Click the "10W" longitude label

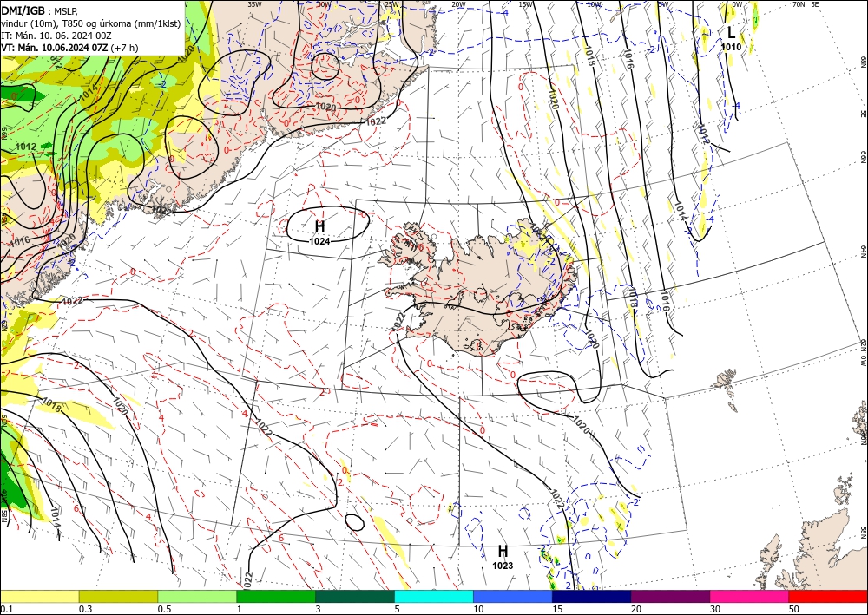pyautogui.click(x=594, y=4)
